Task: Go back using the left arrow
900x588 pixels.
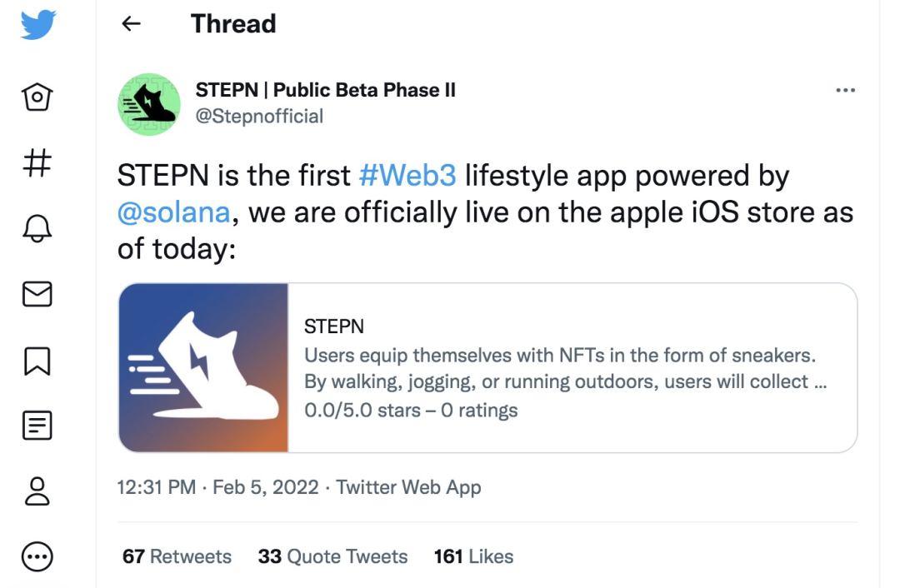Action: (x=131, y=24)
